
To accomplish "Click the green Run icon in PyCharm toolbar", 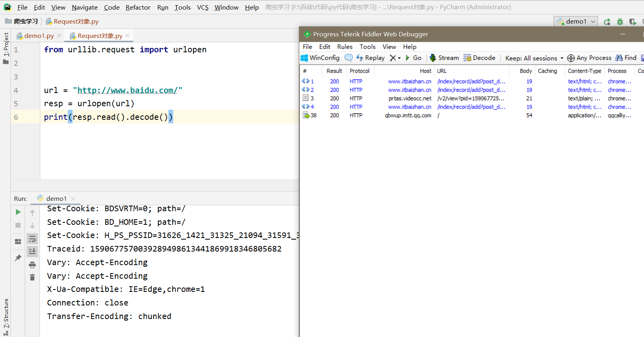I will [607, 22].
